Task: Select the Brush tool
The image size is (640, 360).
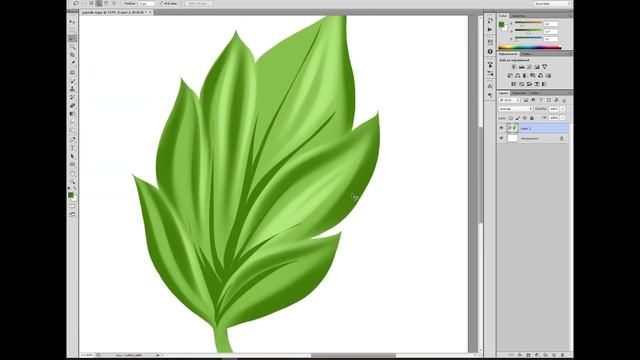Action: [72, 81]
